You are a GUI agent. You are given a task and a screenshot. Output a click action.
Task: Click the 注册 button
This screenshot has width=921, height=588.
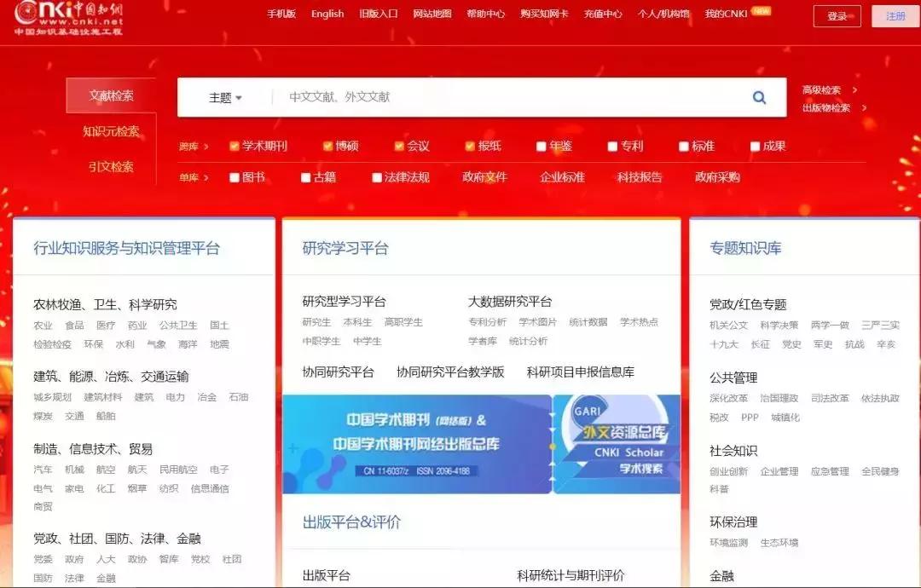895,16
